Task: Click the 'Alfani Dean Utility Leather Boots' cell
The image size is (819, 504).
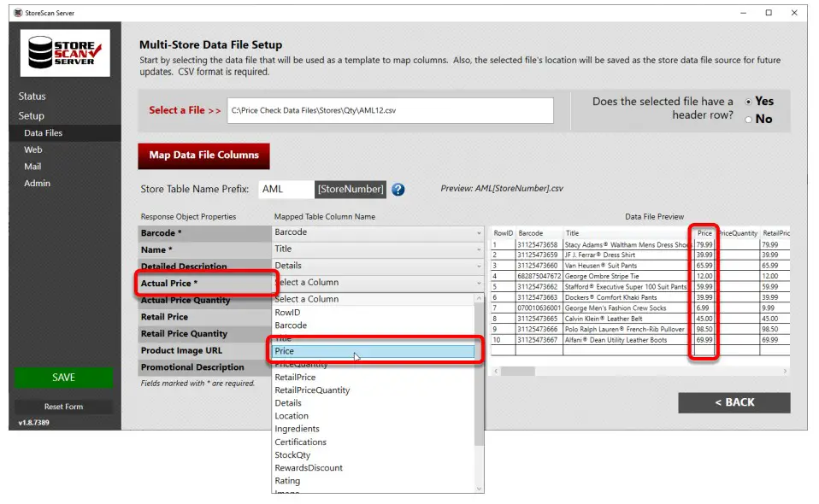Action: 628,340
